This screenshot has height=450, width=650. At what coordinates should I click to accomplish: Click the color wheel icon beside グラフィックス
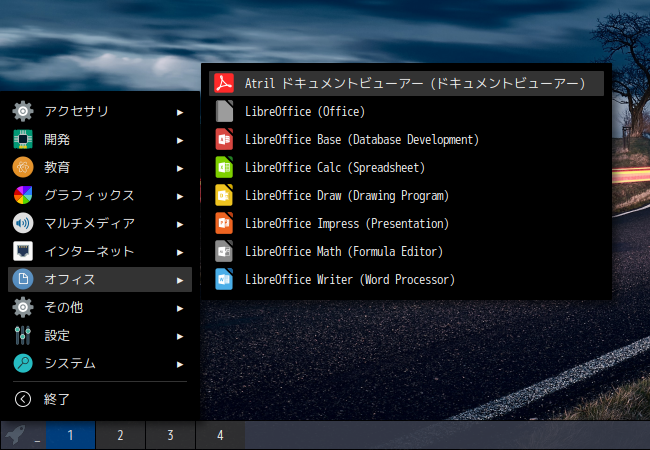tap(23, 195)
